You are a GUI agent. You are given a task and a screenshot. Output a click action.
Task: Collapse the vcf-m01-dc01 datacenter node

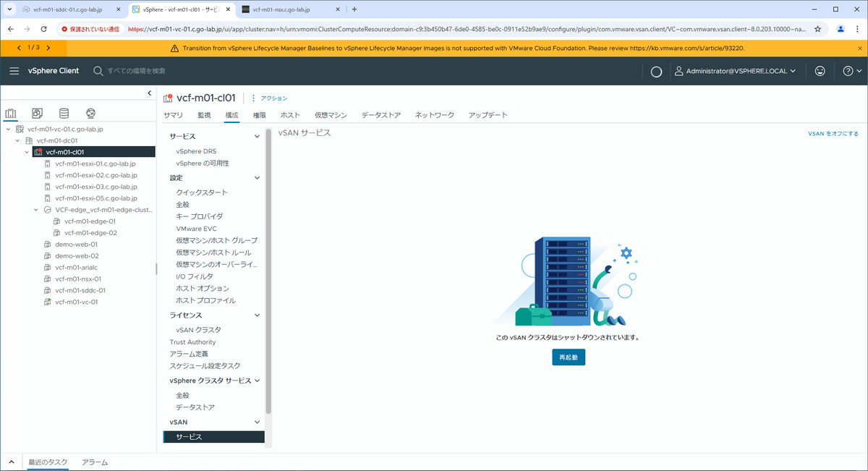[17, 140]
